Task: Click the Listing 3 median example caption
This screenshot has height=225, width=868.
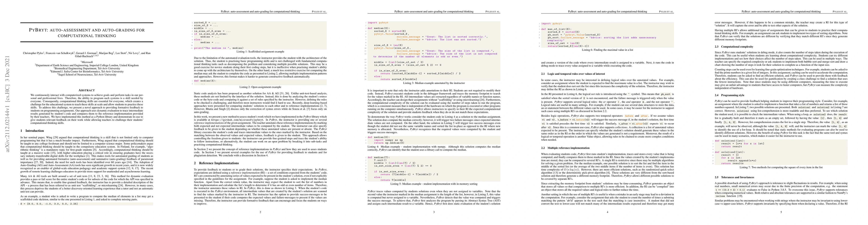Action: click(434, 83)
